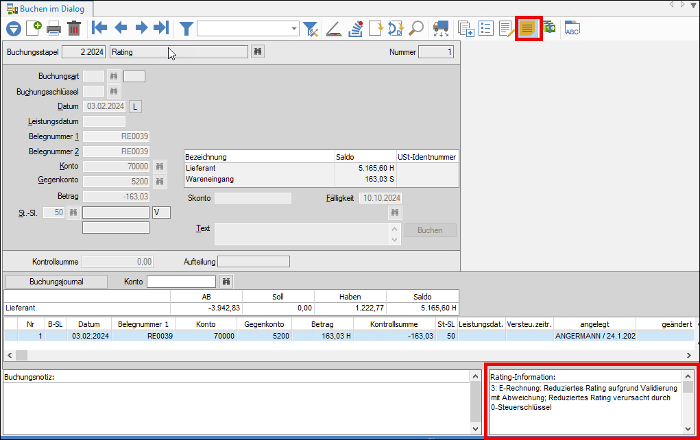Click the printer icon in toolbar
This screenshot has width=700, height=440.
(54, 29)
